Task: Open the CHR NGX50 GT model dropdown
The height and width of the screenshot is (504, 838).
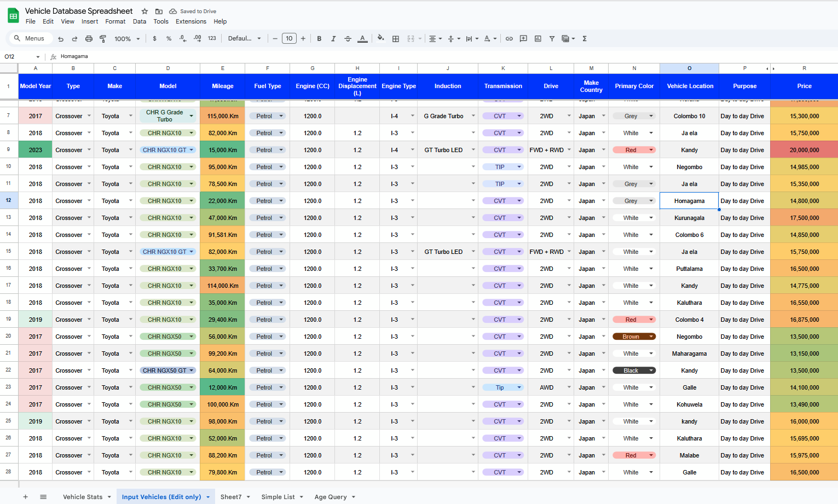Action: pyautogui.click(x=192, y=370)
